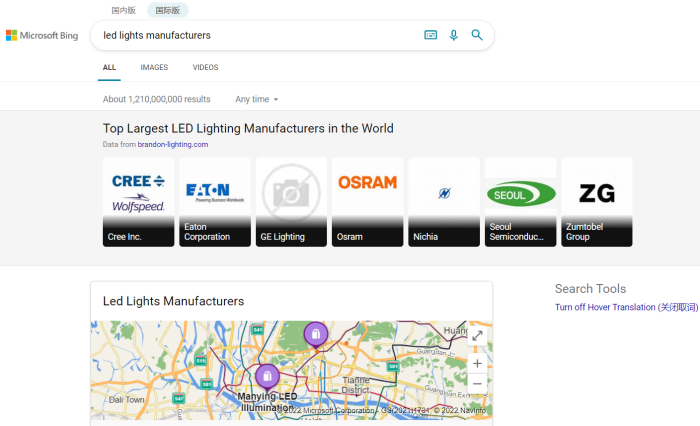Open the Any time filter dropdown
This screenshot has width=700, height=426.
point(257,99)
